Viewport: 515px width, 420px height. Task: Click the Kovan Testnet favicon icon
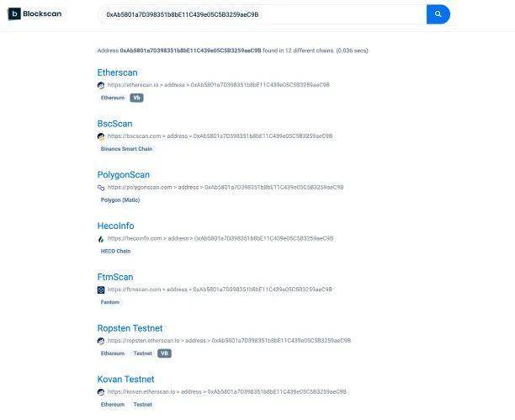point(101,391)
